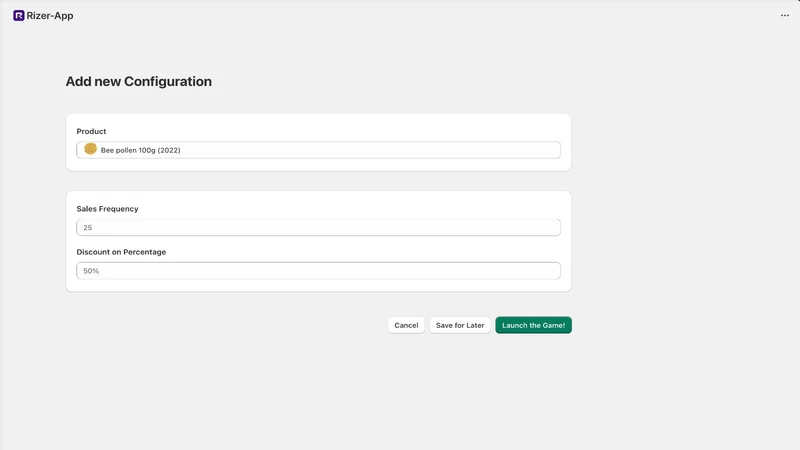
Task: Click the Discount on Percentage label
Action: click(x=121, y=252)
